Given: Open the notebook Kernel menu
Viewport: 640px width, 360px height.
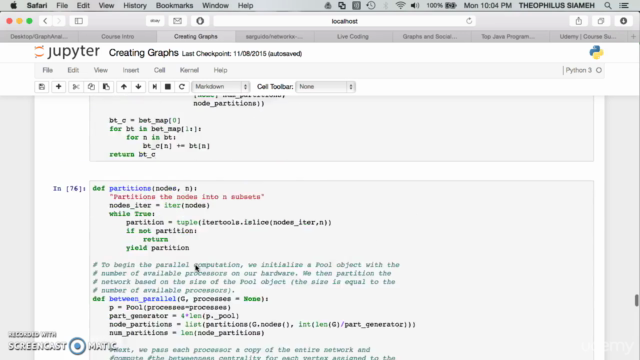Looking at the screenshot, I should pos(189,70).
